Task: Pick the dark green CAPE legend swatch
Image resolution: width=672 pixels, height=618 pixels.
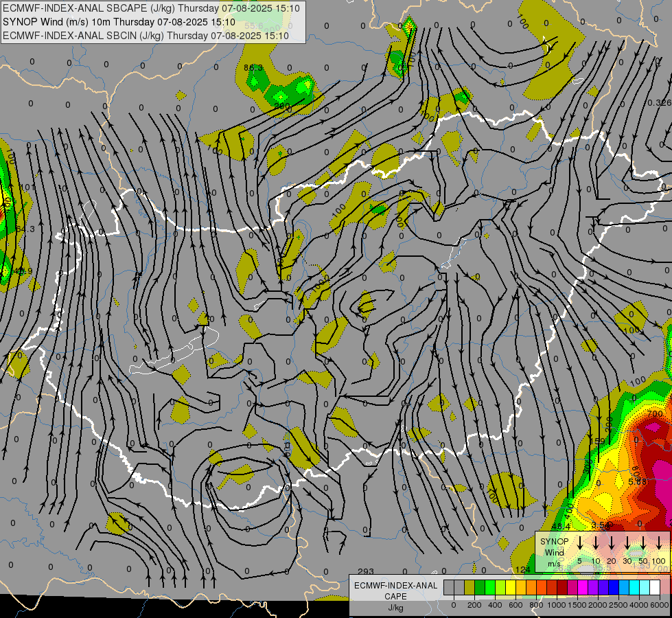Action: tap(480, 587)
